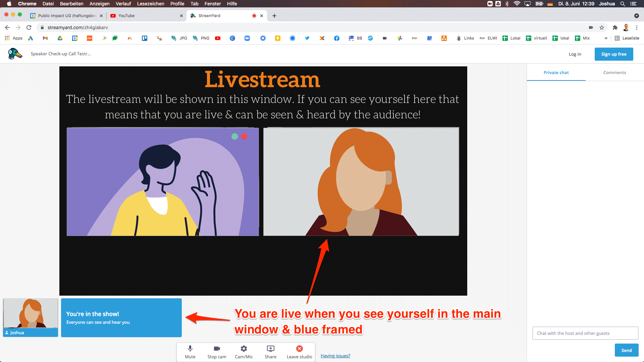Image resolution: width=644 pixels, height=362 pixels.
Task: Mute the microphone in studio controls
Action: (190, 349)
